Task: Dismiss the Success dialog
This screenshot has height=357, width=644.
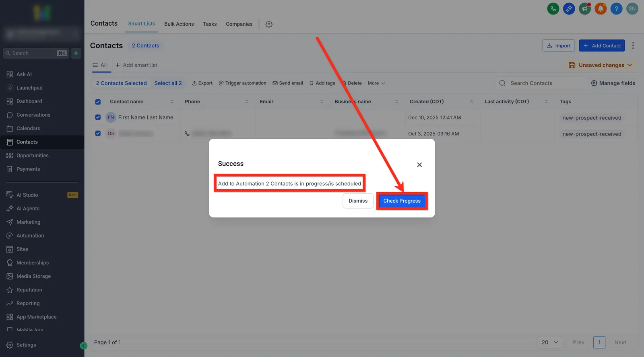Action: 358,201
